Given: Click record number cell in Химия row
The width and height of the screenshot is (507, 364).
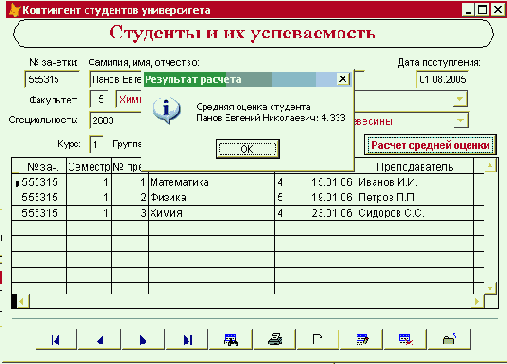Looking at the screenshot, I should point(39,213).
